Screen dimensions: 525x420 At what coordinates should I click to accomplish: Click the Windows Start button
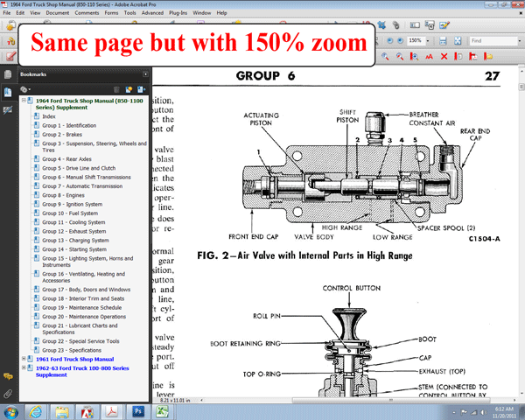[10, 411]
